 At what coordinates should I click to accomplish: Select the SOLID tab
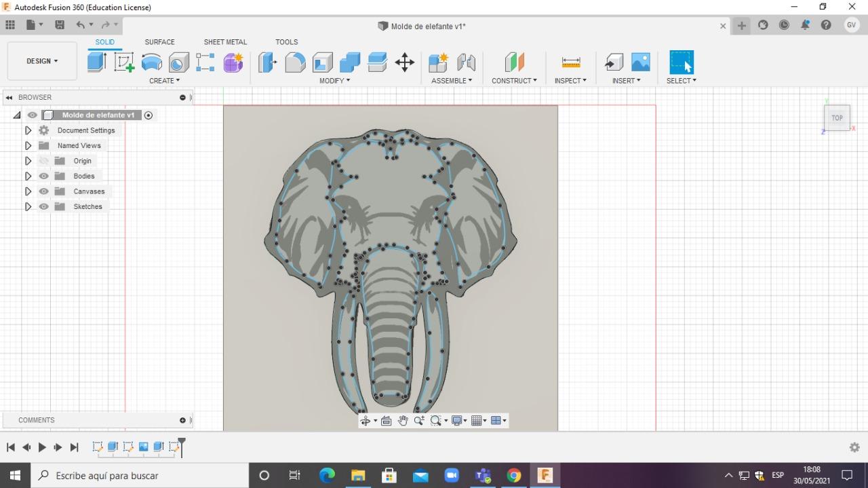pyautogui.click(x=104, y=42)
